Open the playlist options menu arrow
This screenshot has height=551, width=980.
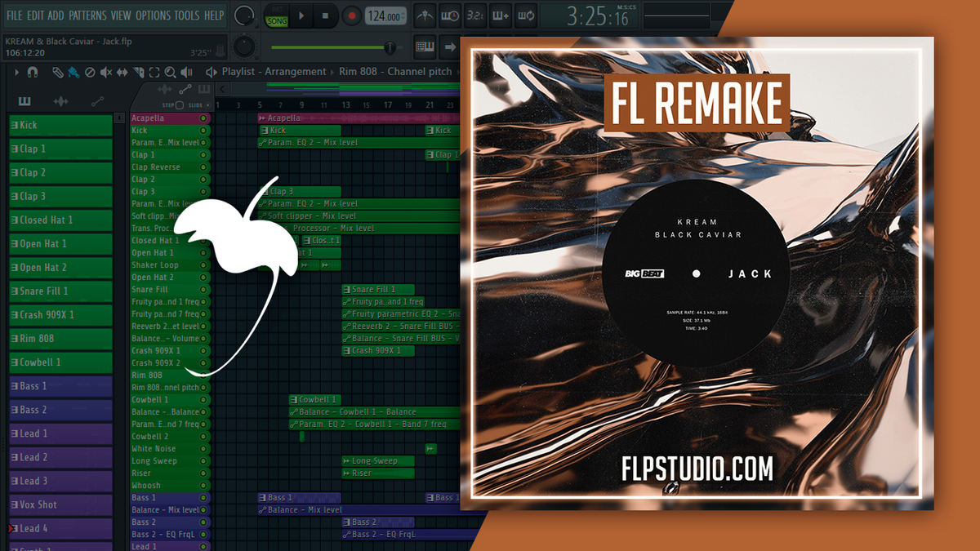pos(16,72)
